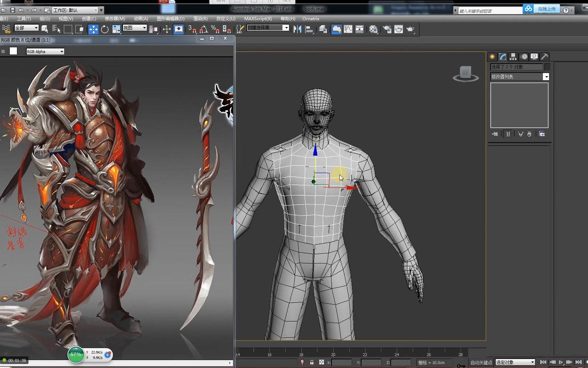Screen dimensions: 588x368
Task: Open the 组(G) menu
Action: 45,19
